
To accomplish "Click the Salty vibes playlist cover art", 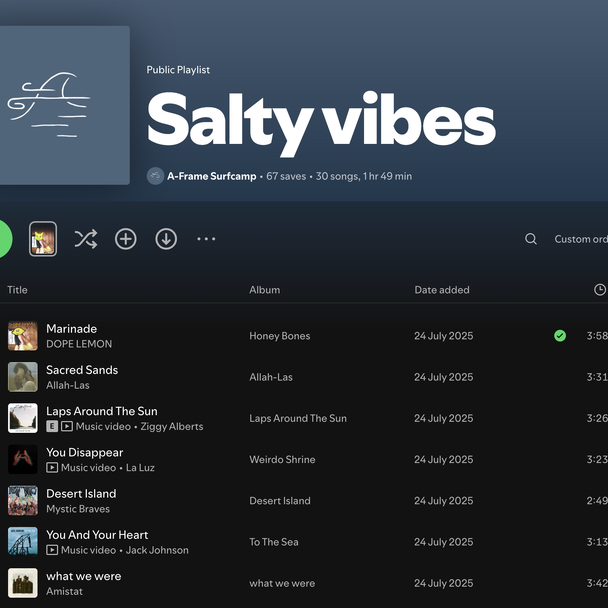I will (65, 105).
